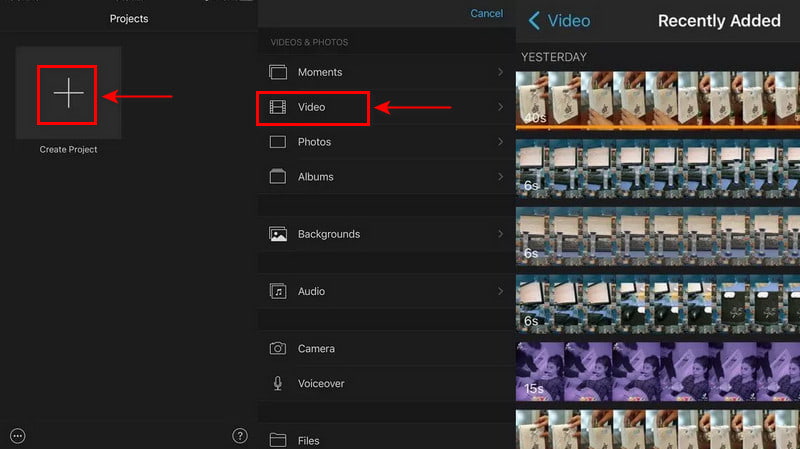The height and width of the screenshot is (449, 800).
Task: Open the Moments menu entry
Action: point(387,72)
